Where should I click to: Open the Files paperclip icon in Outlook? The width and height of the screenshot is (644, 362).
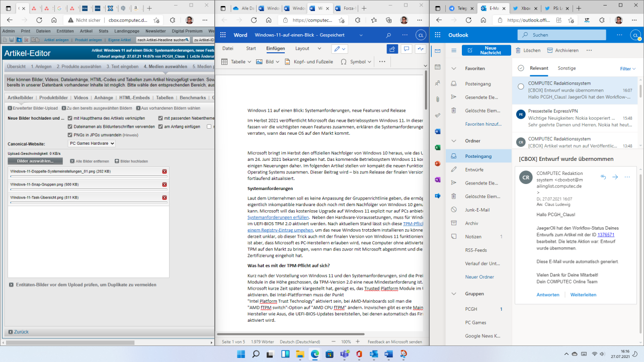[437, 99]
